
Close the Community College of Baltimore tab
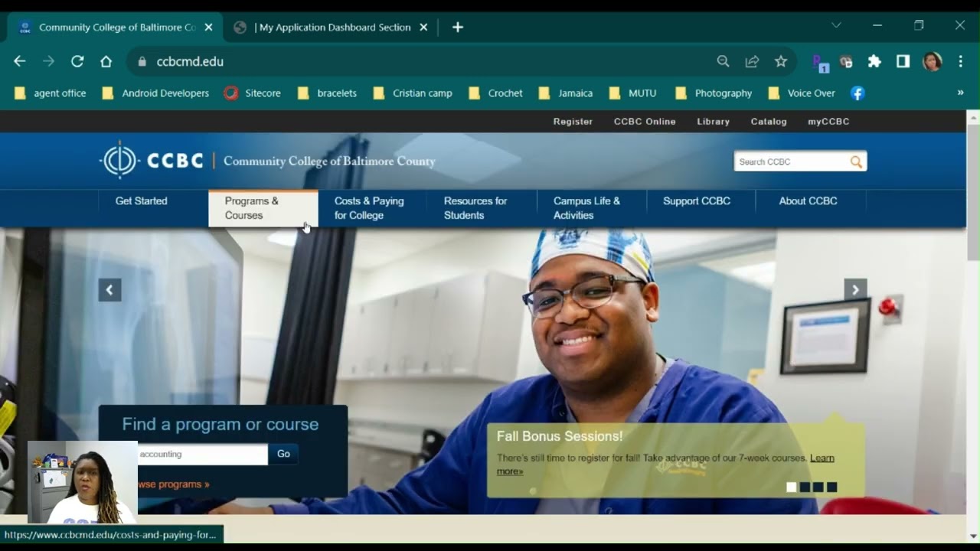click(x=208, y=27)
